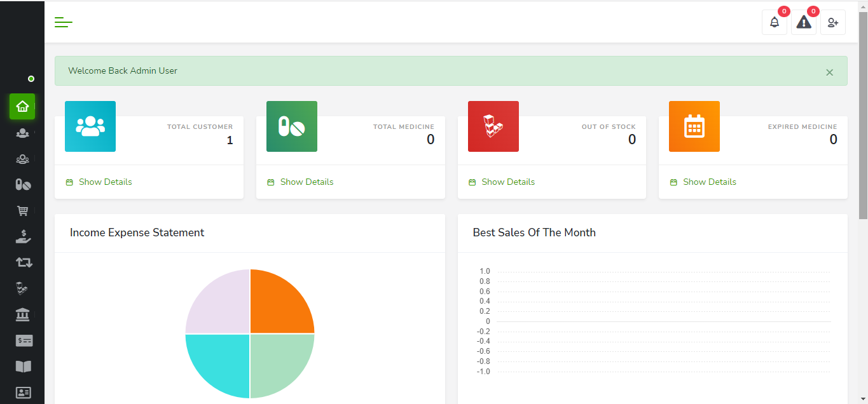868x404 pixels.
Task: Open the shopping cart icon in sidebar
Action: coord(23,211)
